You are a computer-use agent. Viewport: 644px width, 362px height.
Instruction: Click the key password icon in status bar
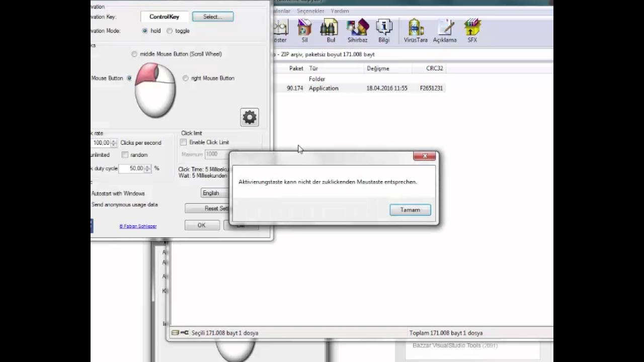coord(185,333)
